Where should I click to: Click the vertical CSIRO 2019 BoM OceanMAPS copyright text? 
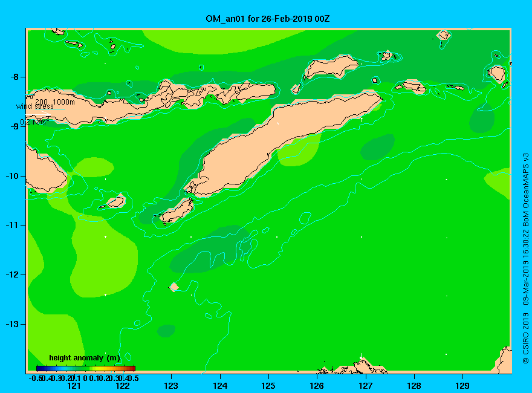[525, 259]
